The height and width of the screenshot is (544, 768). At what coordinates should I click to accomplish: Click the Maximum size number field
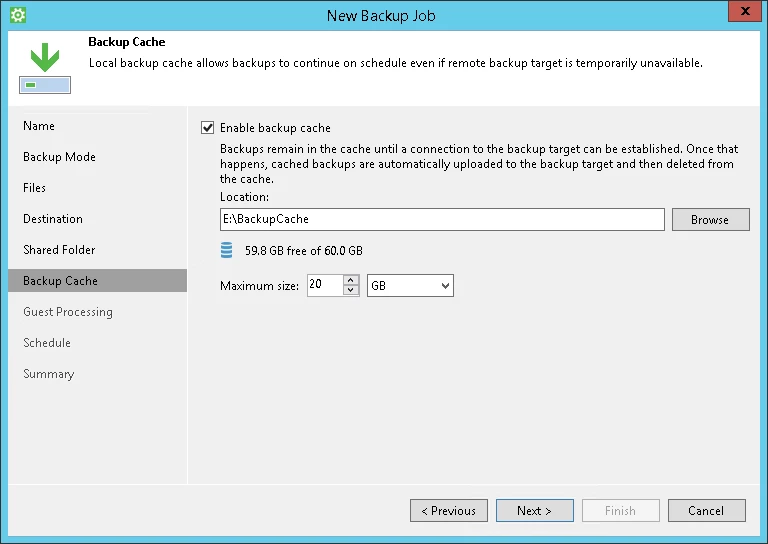[x=325, y=285]
